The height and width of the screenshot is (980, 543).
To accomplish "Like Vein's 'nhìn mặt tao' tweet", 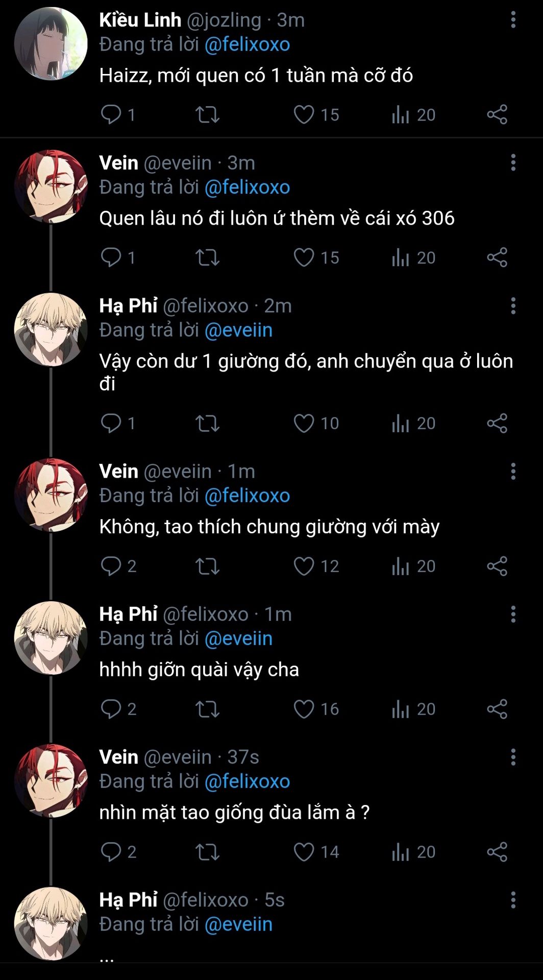I will click(304, 852).
